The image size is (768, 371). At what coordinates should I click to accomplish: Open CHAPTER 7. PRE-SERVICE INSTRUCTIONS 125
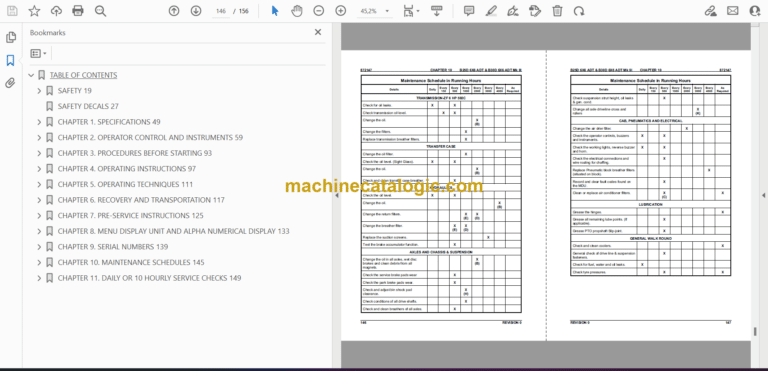click(130, 216)
